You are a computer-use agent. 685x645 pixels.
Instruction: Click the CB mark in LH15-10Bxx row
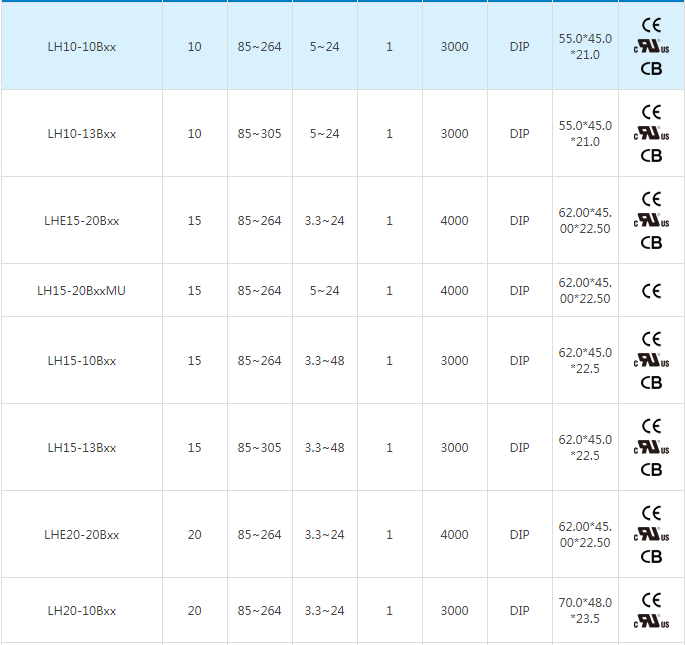[651, 382]
